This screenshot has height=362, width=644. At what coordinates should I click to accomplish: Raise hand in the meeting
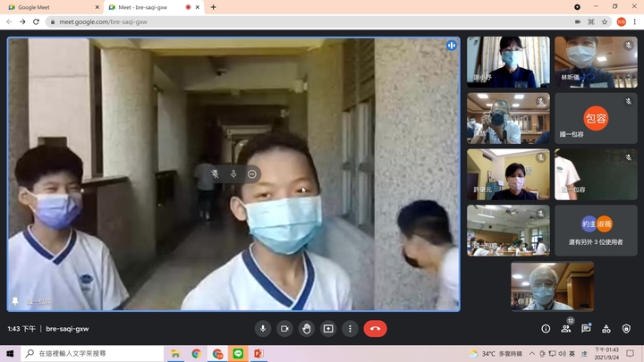(x=307, y=329)
